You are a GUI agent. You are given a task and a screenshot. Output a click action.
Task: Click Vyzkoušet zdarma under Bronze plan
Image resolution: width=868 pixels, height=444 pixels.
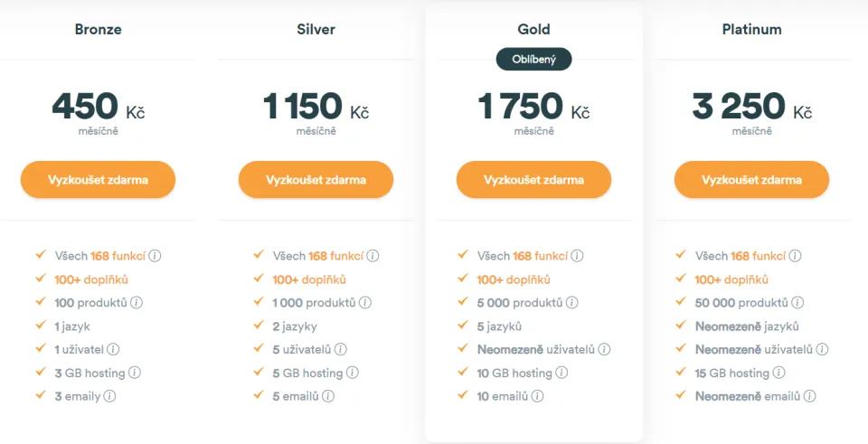pyautogui.click(x=98, y=180)
